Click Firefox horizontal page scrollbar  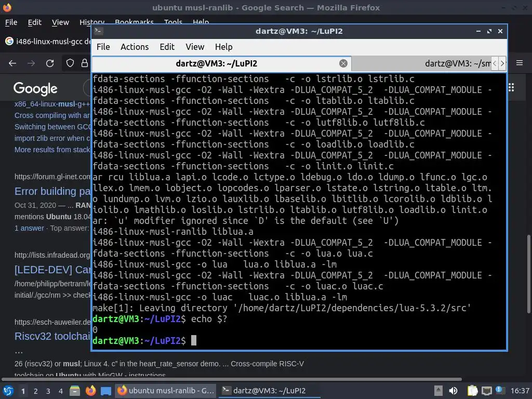pos(232,379)
